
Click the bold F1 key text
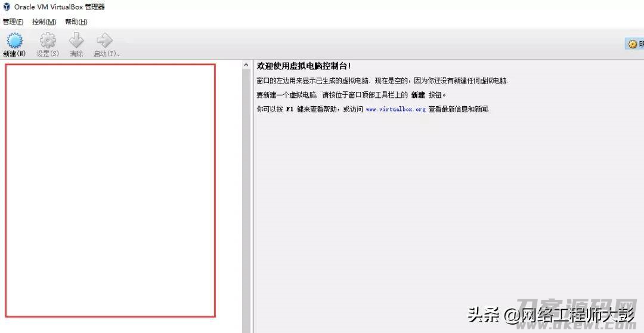coord(290,110)
